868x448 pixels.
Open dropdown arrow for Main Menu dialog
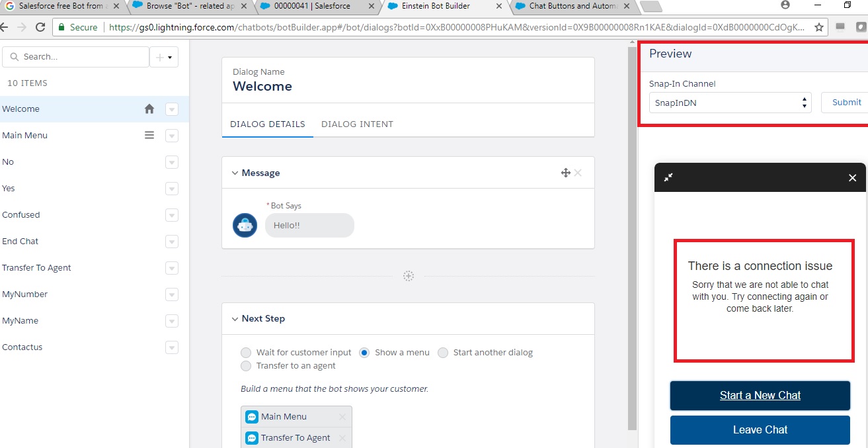[x=172, y=136]
